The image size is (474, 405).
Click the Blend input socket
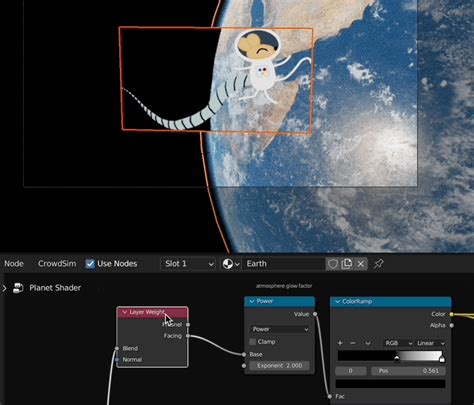(117, 348)
